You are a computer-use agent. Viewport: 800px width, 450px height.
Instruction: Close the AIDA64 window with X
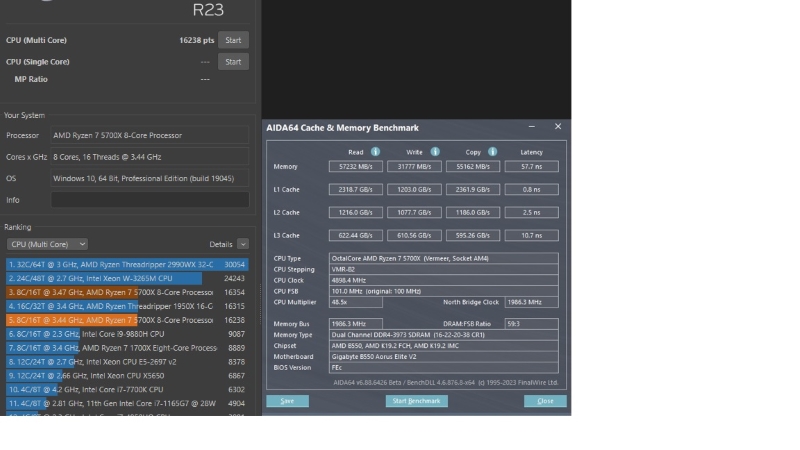coord(558,127)
